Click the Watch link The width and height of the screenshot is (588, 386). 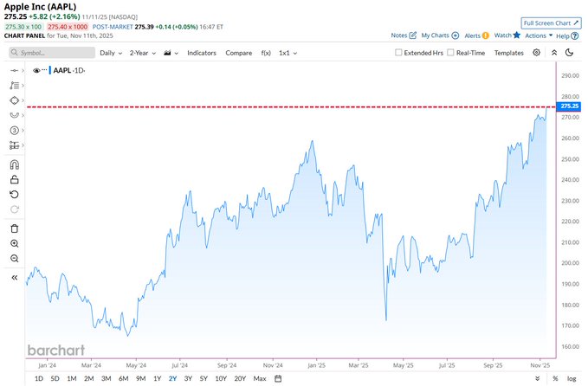coord(502,35)
